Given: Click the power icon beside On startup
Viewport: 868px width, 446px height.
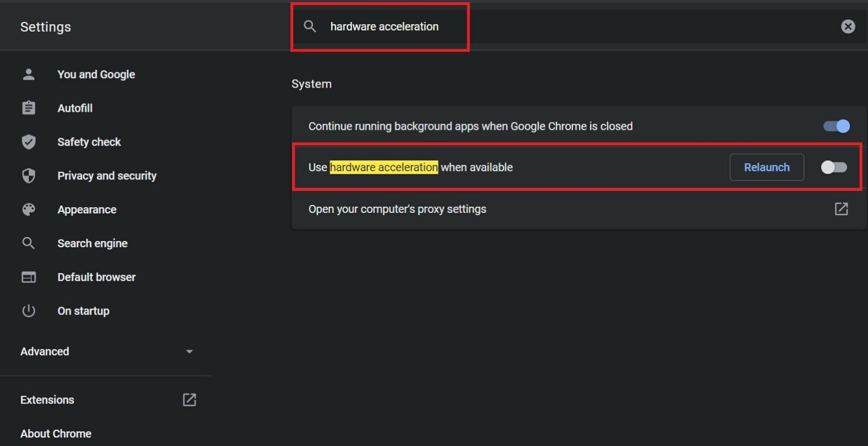Looking at the screenshot, I should click(x=28, y=311).
